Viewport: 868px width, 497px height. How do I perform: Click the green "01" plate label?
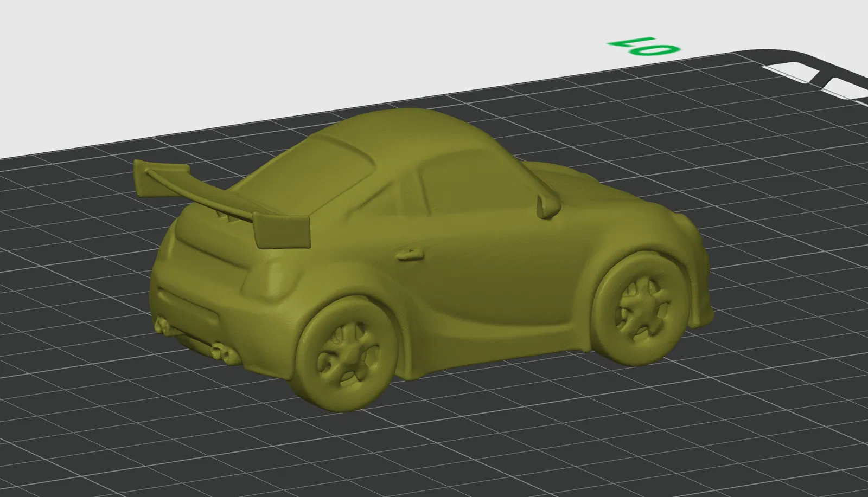(643, 47)
